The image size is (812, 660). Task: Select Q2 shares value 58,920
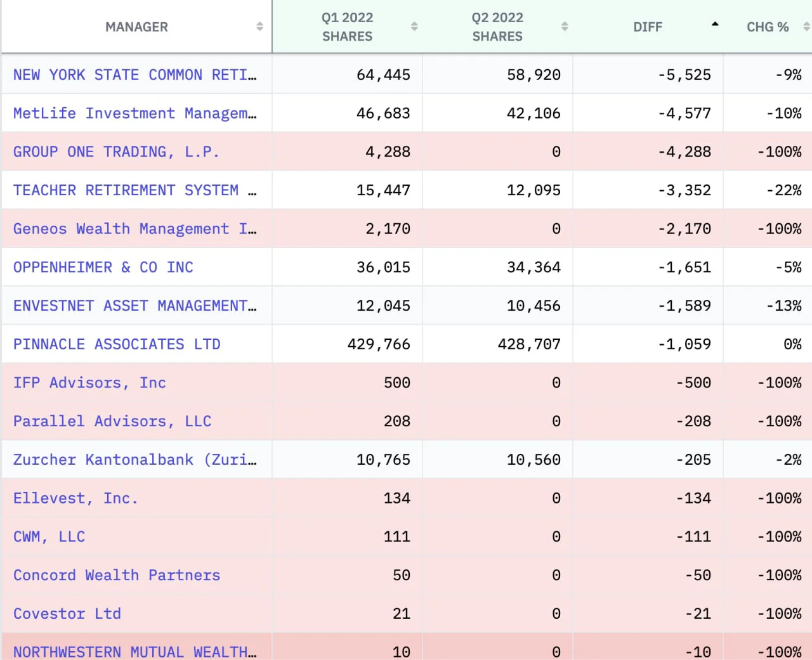534,75
